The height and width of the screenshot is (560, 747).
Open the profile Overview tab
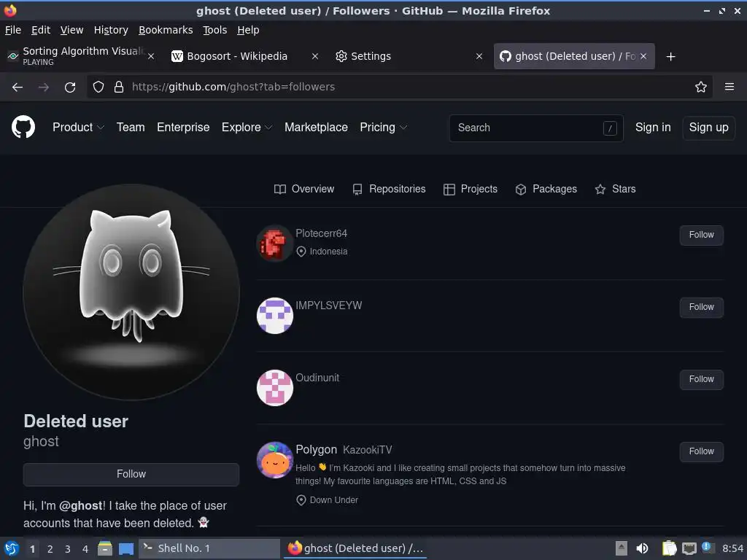pyautogui.click(x=304, y=189)
